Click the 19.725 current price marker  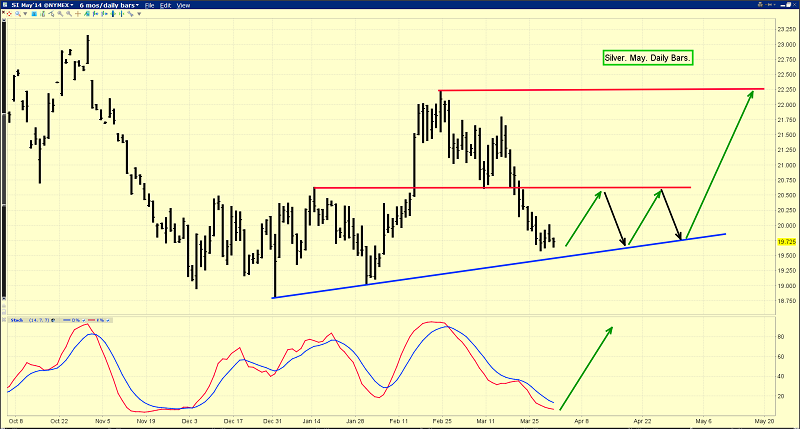click(784, 242)
